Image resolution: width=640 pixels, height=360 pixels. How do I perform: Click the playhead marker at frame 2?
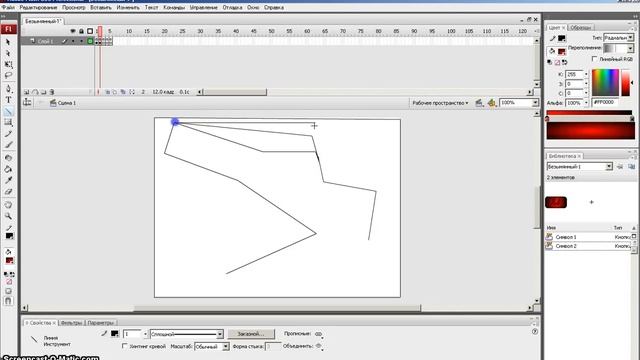[100, 31]
